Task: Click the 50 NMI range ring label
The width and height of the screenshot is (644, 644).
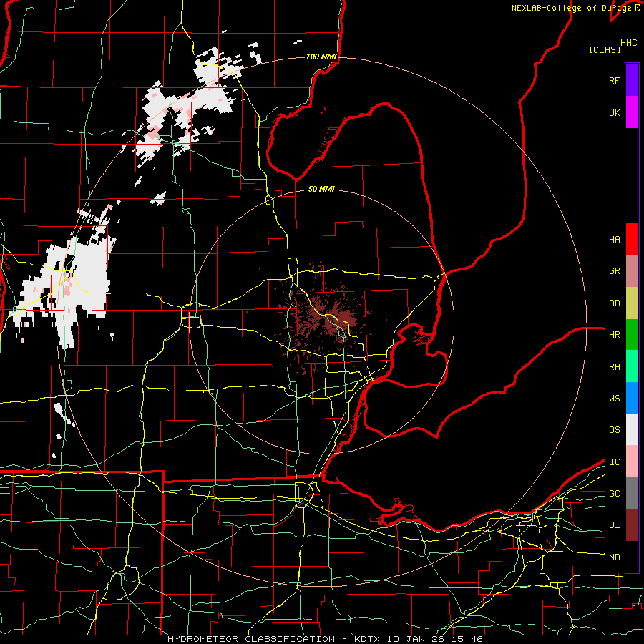Action: click(x=321, y=189)
